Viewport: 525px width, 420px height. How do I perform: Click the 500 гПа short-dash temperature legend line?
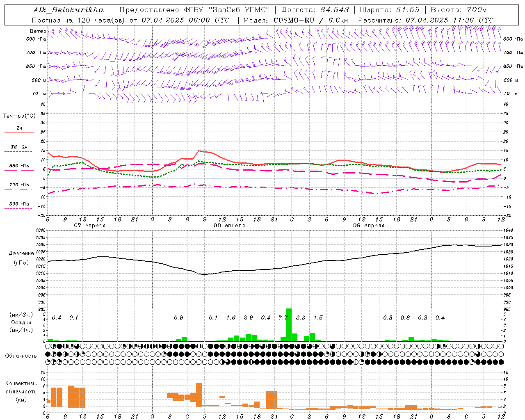pos(18,209)
